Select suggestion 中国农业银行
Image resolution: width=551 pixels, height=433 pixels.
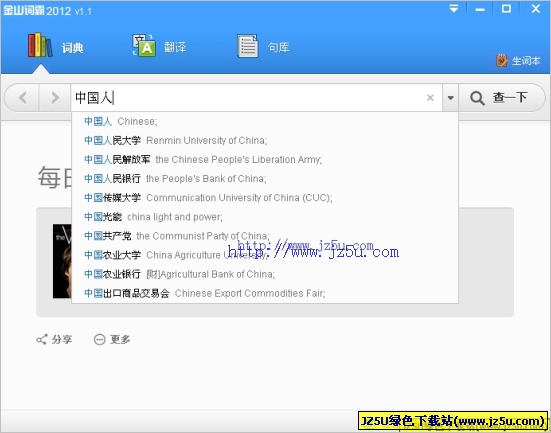(x=265, y=274)
